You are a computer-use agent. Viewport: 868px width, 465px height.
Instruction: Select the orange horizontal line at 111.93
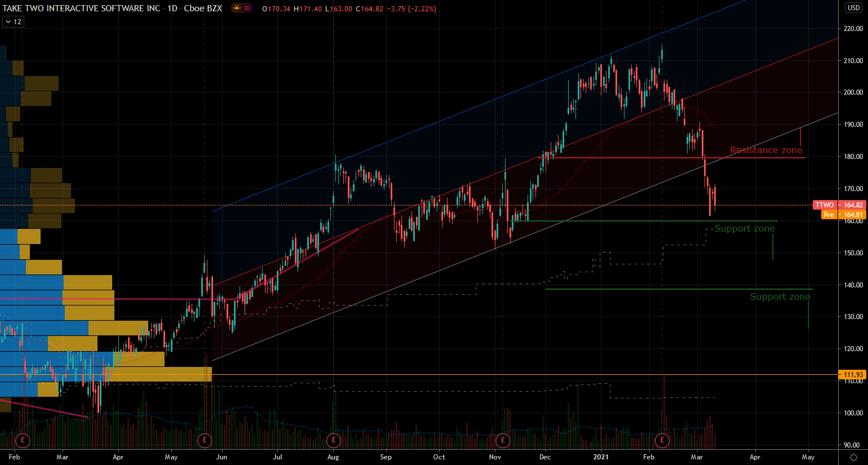(419, 375)
